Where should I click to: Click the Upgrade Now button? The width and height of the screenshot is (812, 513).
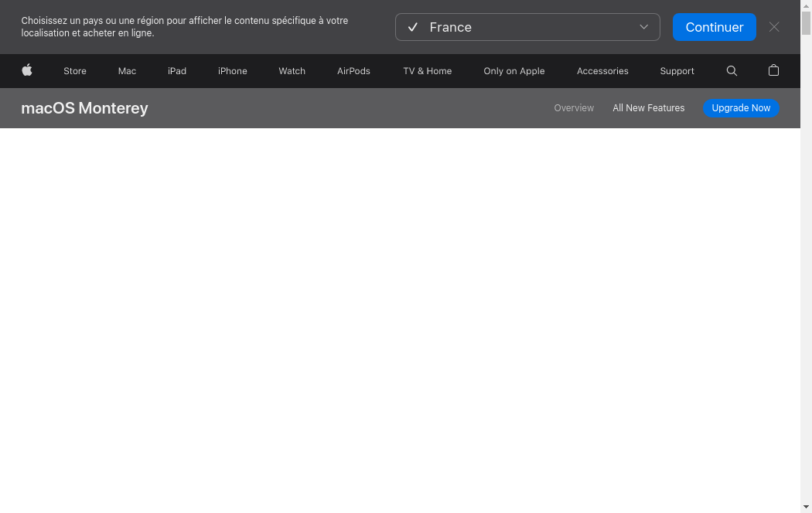coord(740,108)
